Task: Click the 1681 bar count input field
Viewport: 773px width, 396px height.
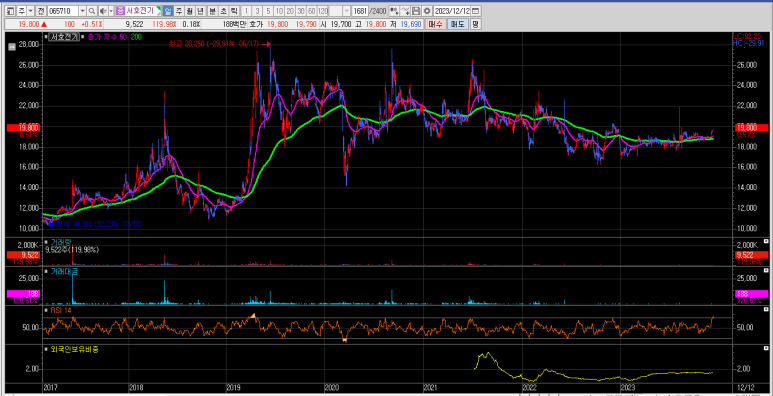Action: click(360, 11)
